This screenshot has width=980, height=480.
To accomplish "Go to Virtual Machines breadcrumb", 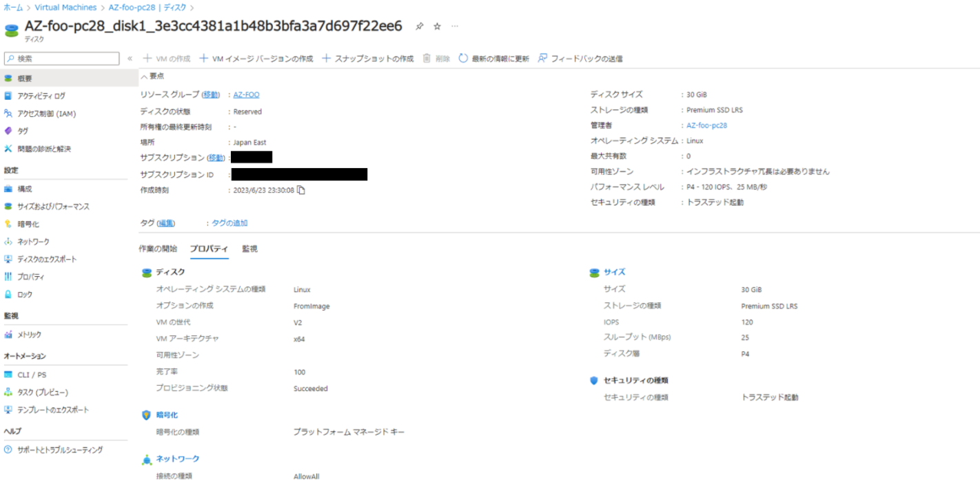I will point(65,7).
